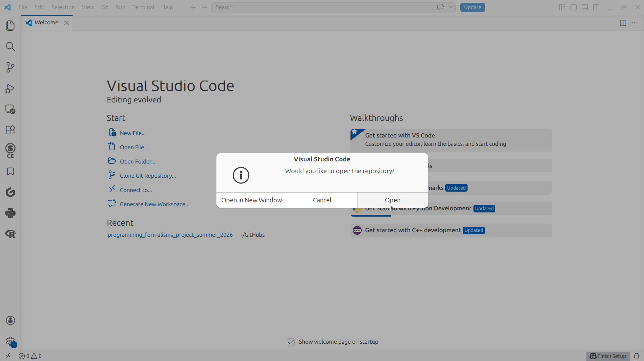Image resolution: width=644 pixels, height=361 pixels.
Task: Open recent programming_formalisms_project_summer_2026
Action: pos(170,235)
